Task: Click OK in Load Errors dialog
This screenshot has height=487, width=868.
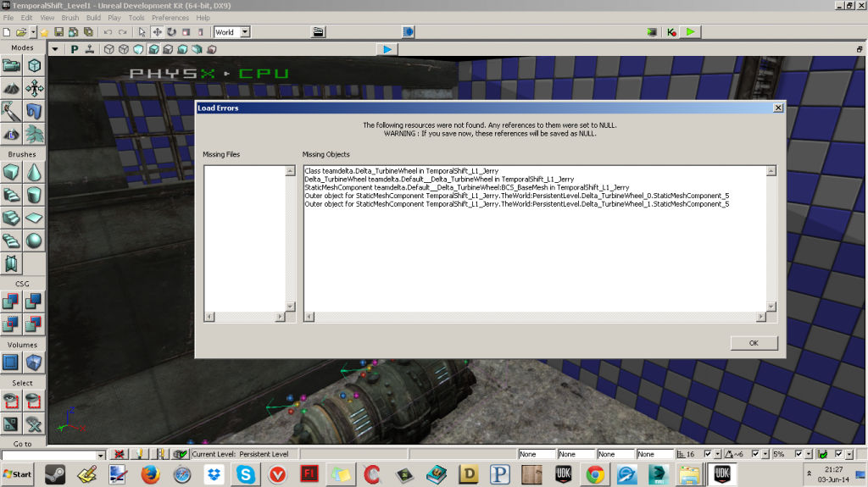Action: click(x=754, y=343)
